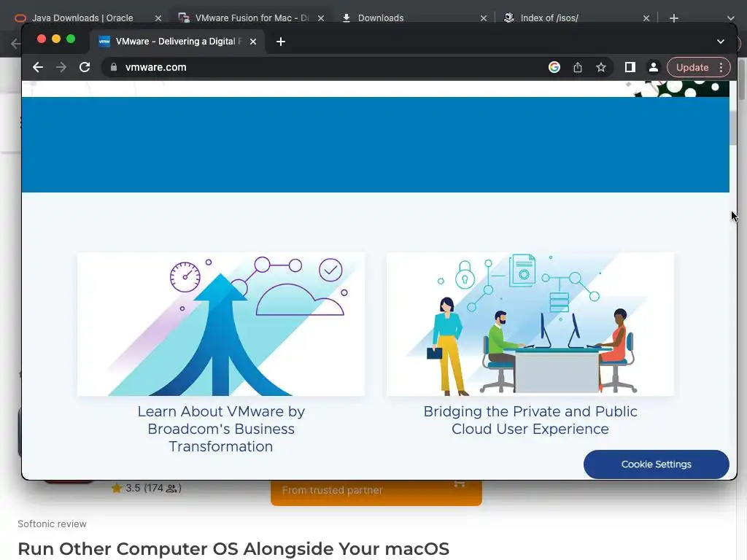Open a new tab in the VMware window

[281, 42]
